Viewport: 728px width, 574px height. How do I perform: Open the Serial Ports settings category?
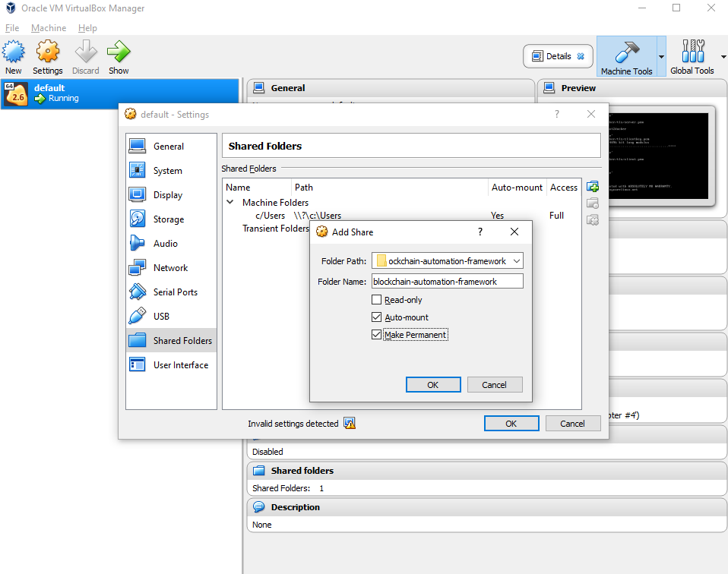(x=171, y=292)
